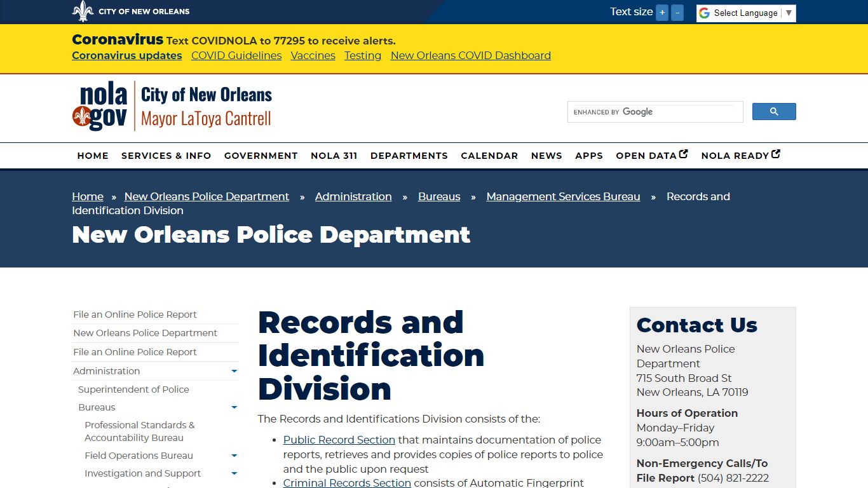Open the CALENDAR menu item

click(489, 156)
